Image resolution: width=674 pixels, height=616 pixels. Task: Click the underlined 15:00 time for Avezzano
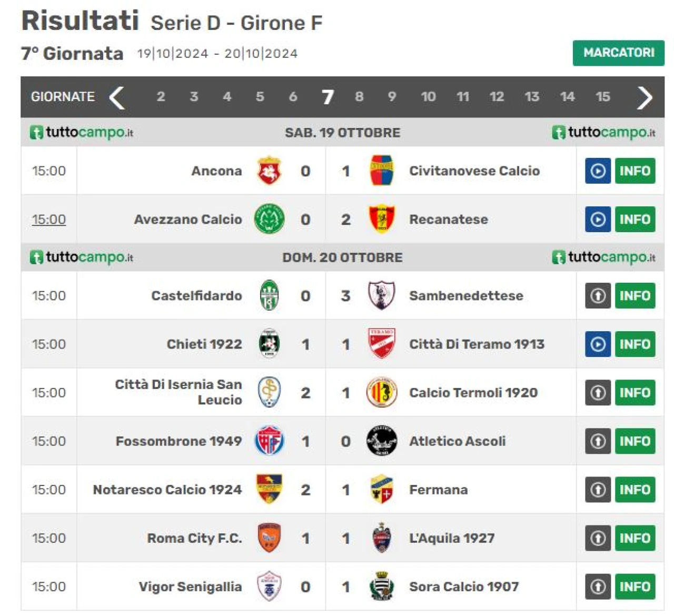point(49,219)
